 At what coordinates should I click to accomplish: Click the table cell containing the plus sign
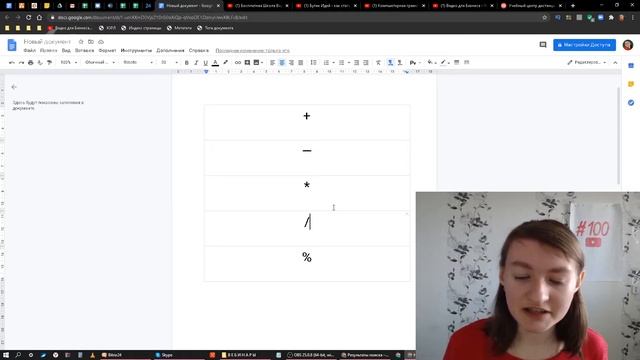click(307, 122)
